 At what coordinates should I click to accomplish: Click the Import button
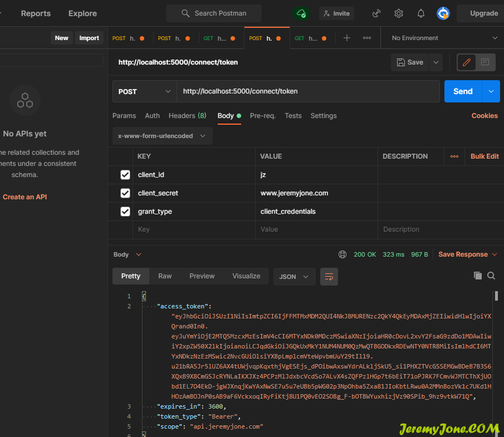click(89, 38)
